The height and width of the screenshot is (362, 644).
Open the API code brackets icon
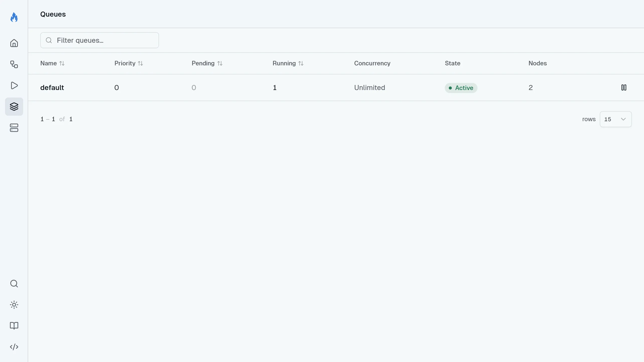coord(14,347)
